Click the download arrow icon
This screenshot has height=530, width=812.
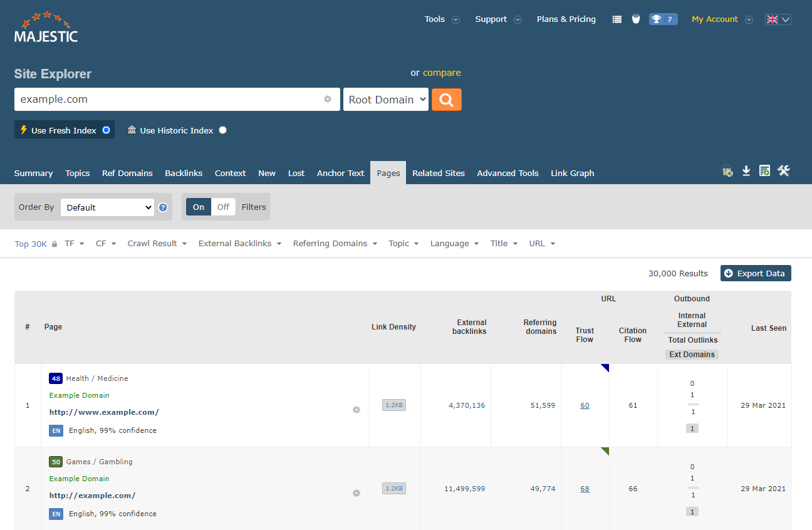point(746,171)
